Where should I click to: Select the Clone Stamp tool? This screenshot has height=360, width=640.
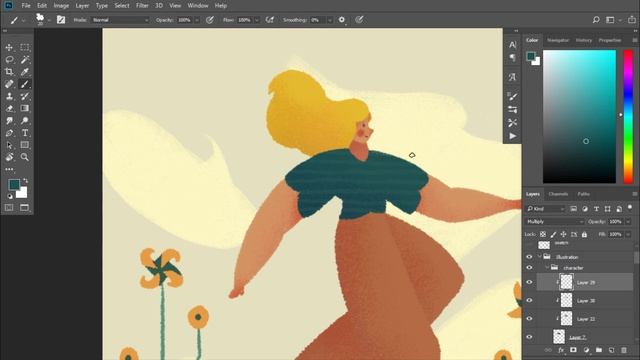pos(9,96)
